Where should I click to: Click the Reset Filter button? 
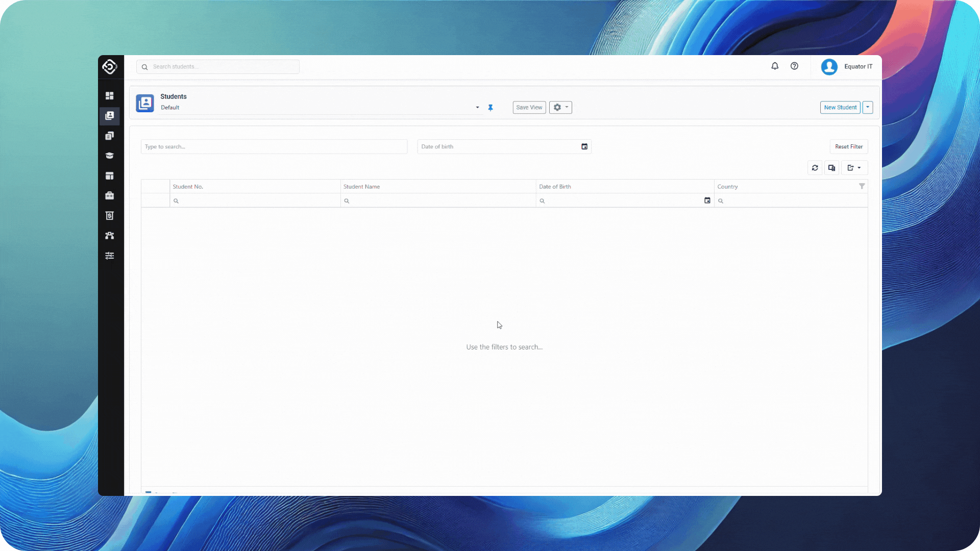click(x=848, y=147)
